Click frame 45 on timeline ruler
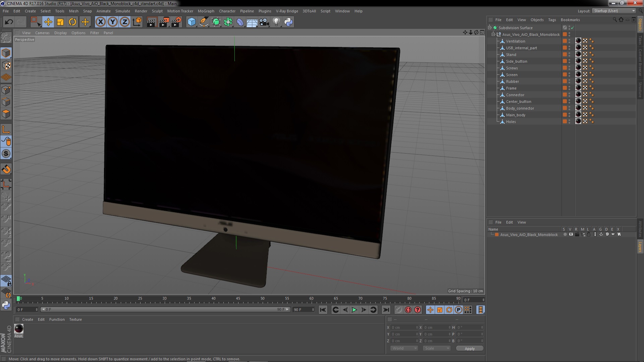Image resolution: width=644 pixels, height=362 pixels. pos(238,299)
